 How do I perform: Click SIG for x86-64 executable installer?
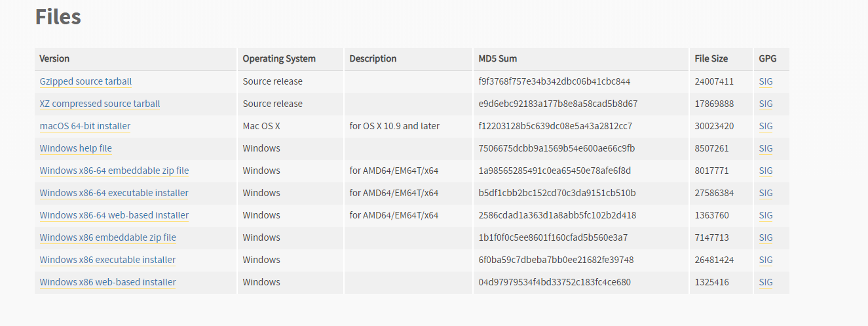(x=766, y=194)
